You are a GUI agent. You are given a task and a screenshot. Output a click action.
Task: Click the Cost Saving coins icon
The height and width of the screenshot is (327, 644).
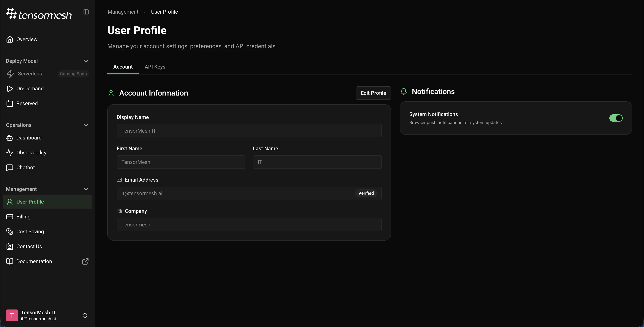10,232
